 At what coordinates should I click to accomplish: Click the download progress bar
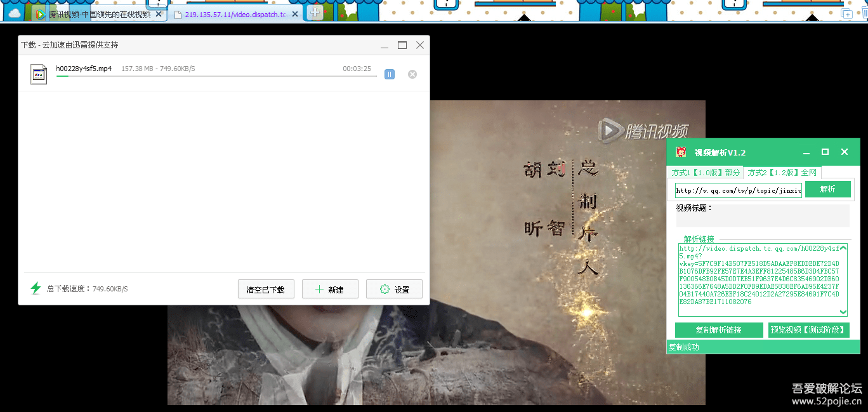(216, 76)
